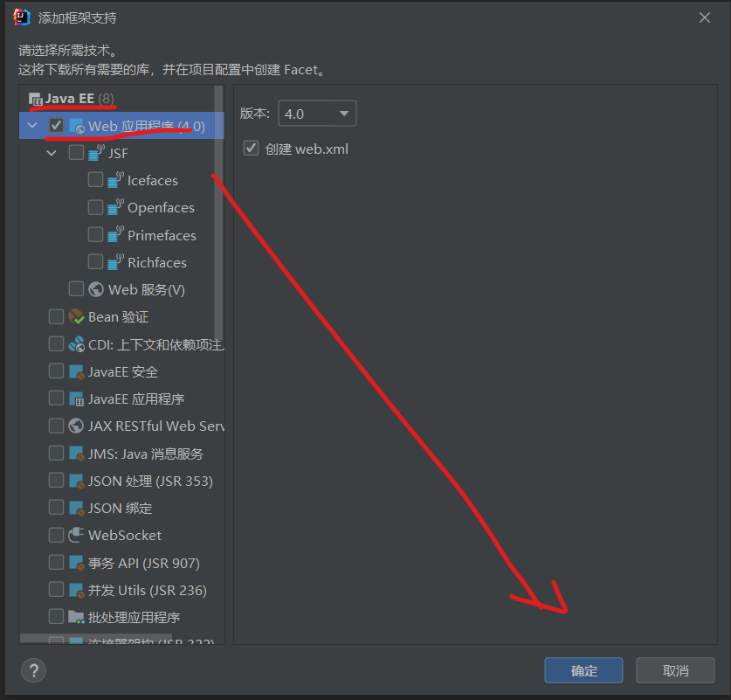Click the Richfaces icon

click(x=115, y=262)
